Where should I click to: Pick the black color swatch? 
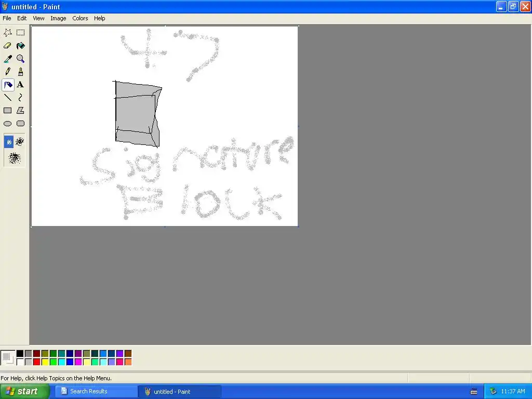pos(20,353)
